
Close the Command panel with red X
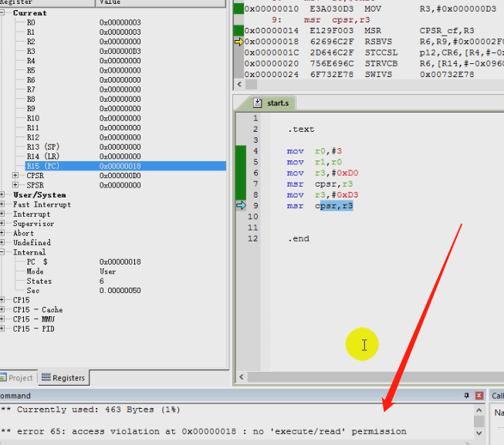coord(479,395)
